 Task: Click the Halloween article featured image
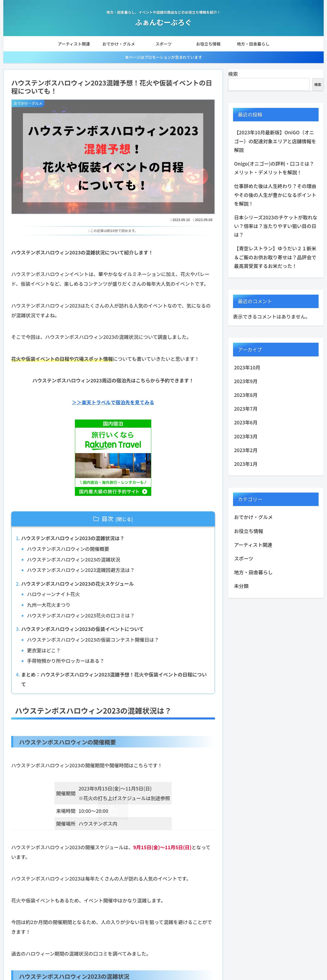tap(113, 157)
